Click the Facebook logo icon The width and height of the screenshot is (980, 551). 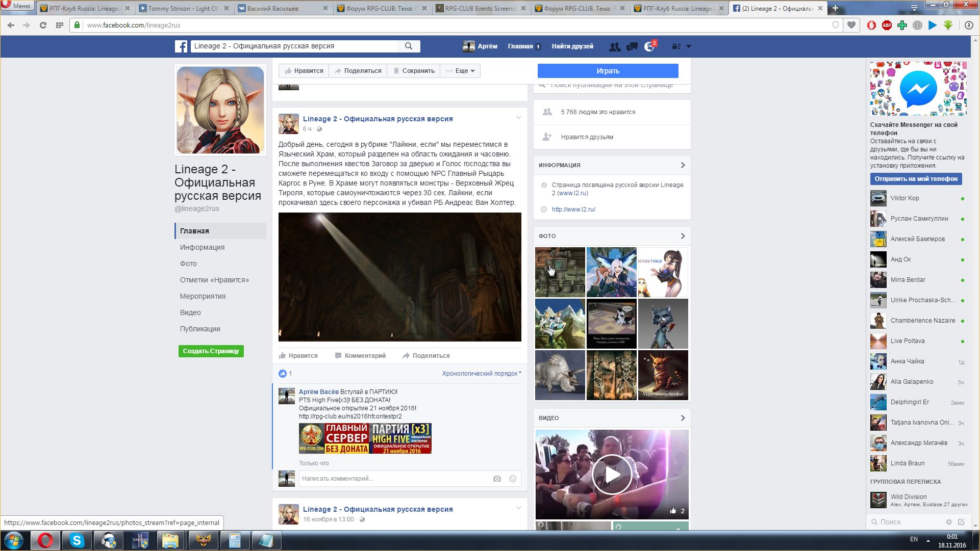point(181,46)
